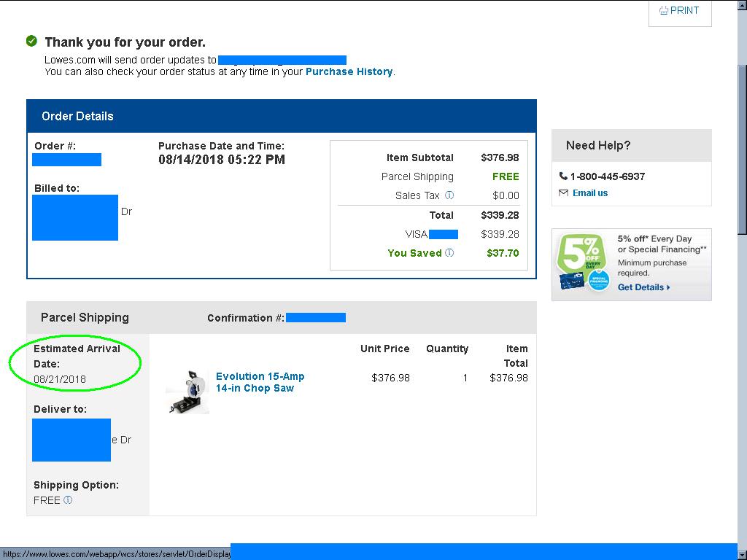Viewport: 747px width, 560px height.
Task: Click the Total amount $339.28
Action: (x=500, y=215)
